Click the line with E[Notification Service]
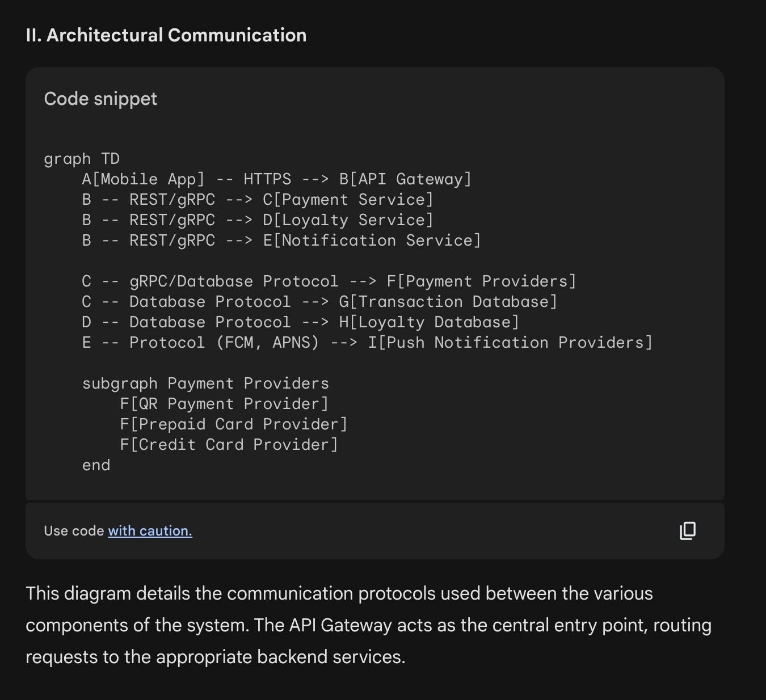The image size is (766, 700). point(281,241)
